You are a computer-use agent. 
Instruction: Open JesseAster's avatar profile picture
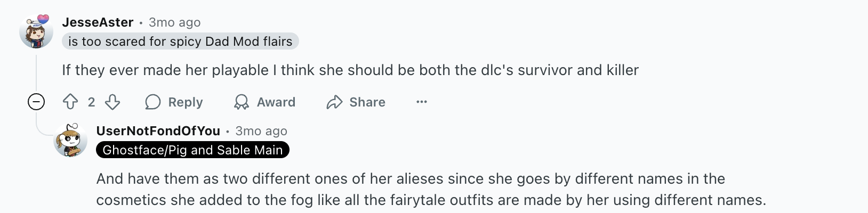click(36, 31)
